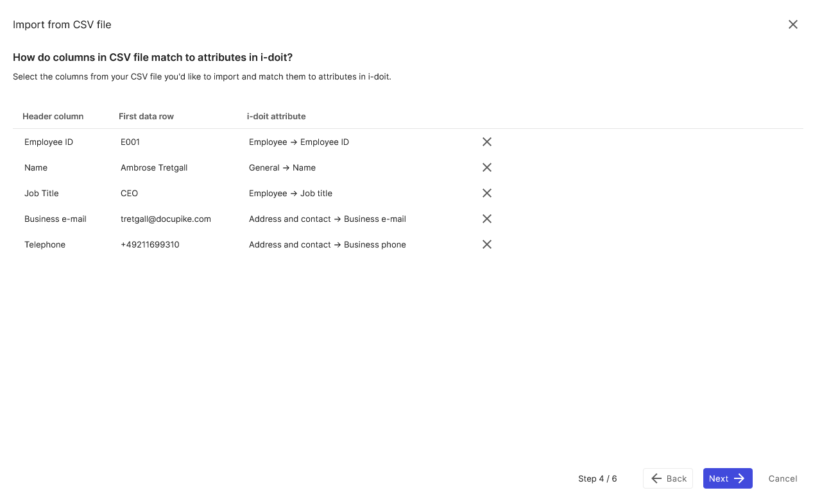Screen dimensions: 813x504
Task: Click the tretgall@docupike.com data value
Action: 166,219
